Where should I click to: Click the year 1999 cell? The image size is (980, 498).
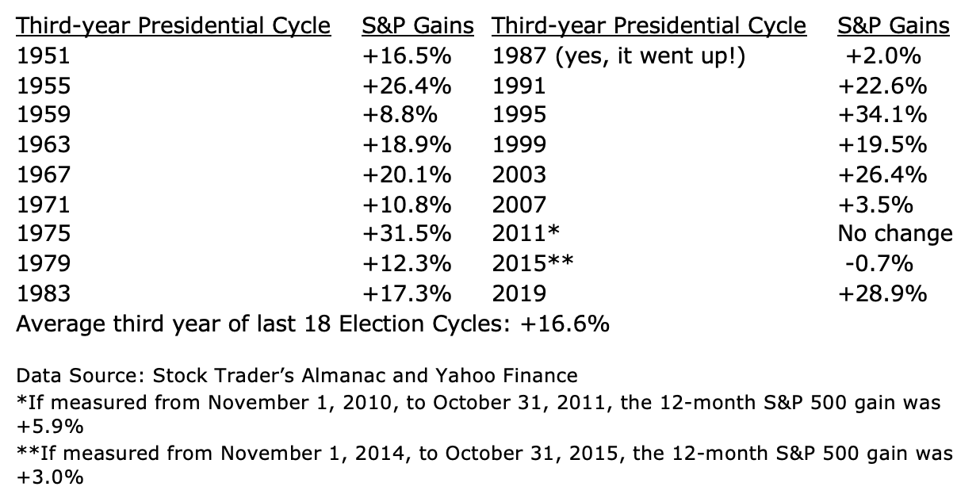[519, 145]
